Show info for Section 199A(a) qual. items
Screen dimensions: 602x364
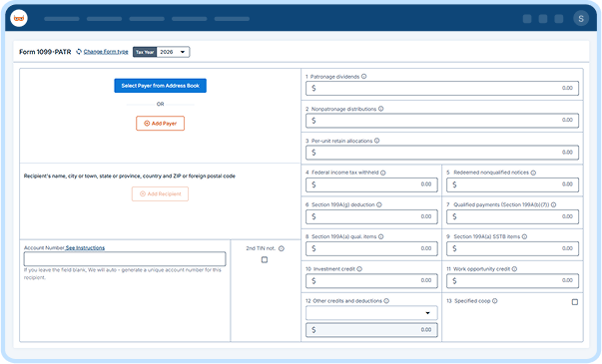click(x=380, y=236)
